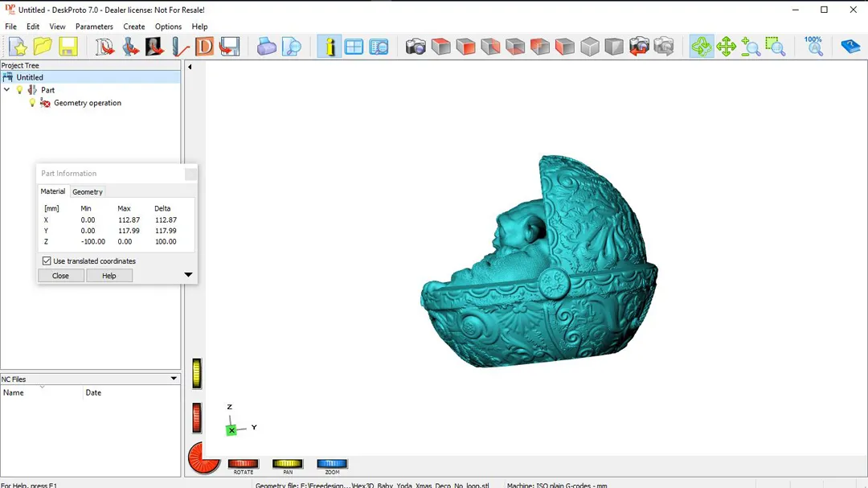
Task: Collapse the Part tree node chevron
Action: pyautogui.click(x=7, y=90)
